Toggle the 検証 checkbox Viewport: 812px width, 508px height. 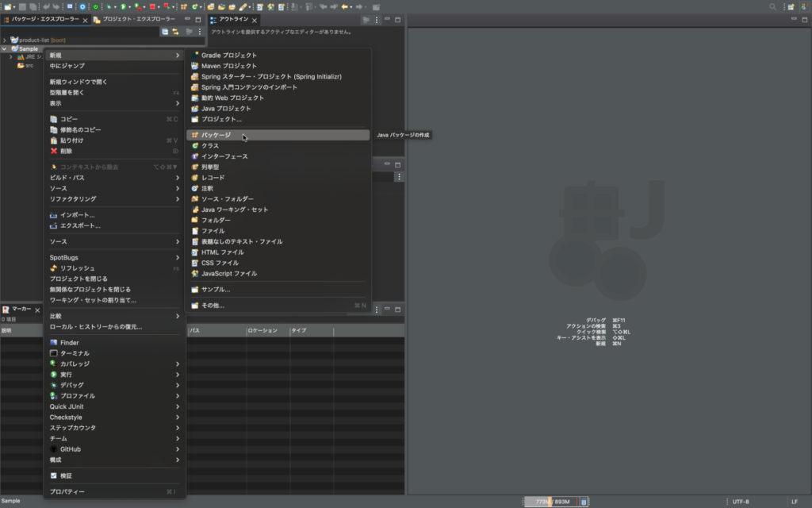pyautogui.click(x=54, y=475)
